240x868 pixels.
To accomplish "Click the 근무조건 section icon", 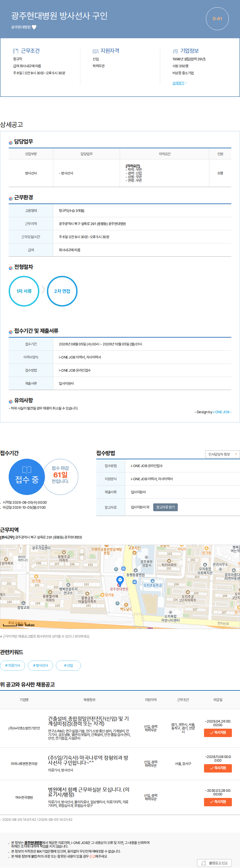I will pyautogui.click(x=15, y=51).
